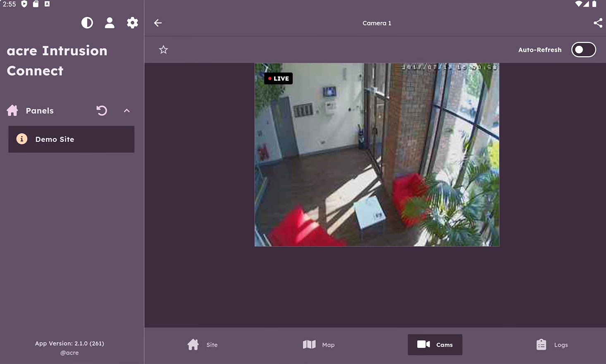Image resolution: width=606 pixels, height=364 pixels.
Task: Toggle the dark/light theme contrast icon
Action: [x=87, y=23]
